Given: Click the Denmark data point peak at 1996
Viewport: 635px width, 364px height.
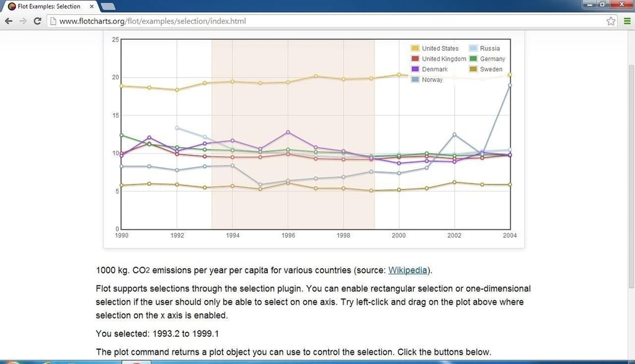Looking at the screenshot, I should coord(288,133).
